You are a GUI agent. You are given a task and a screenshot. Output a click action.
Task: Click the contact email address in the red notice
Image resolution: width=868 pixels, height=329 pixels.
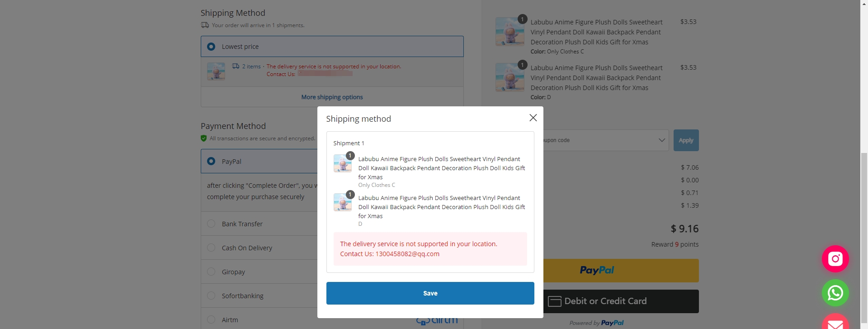click(407, 254)
